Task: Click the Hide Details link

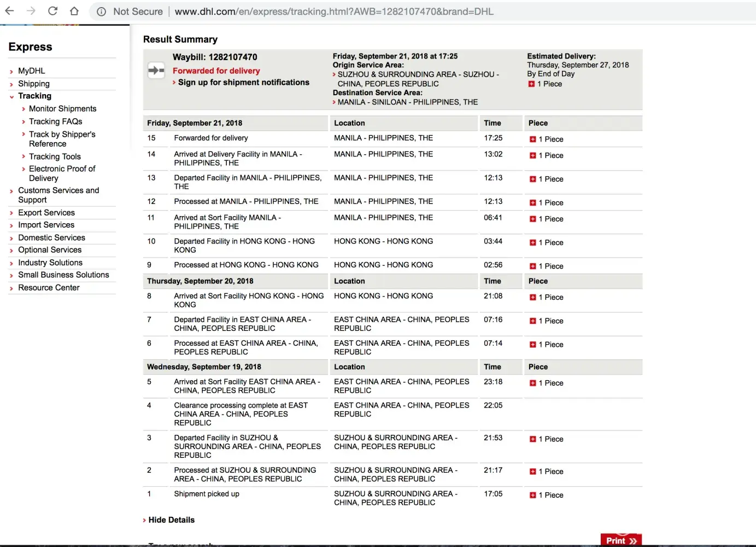Action: pyautogui.click(x=172, y=520)
